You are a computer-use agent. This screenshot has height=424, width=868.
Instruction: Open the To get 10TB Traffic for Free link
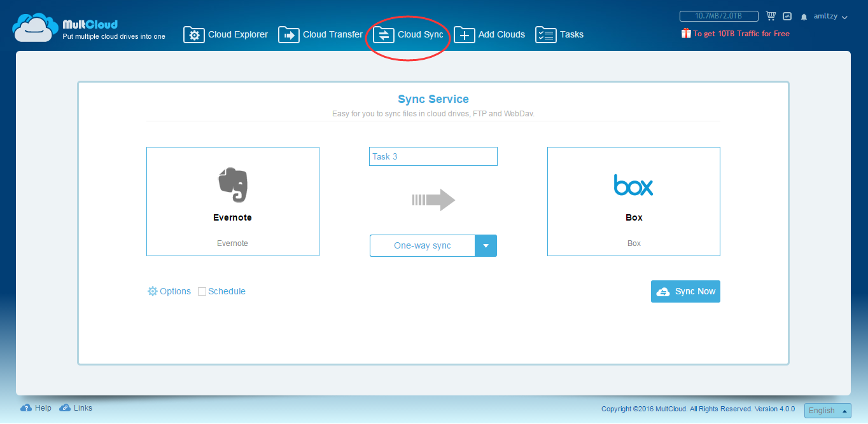741,34
